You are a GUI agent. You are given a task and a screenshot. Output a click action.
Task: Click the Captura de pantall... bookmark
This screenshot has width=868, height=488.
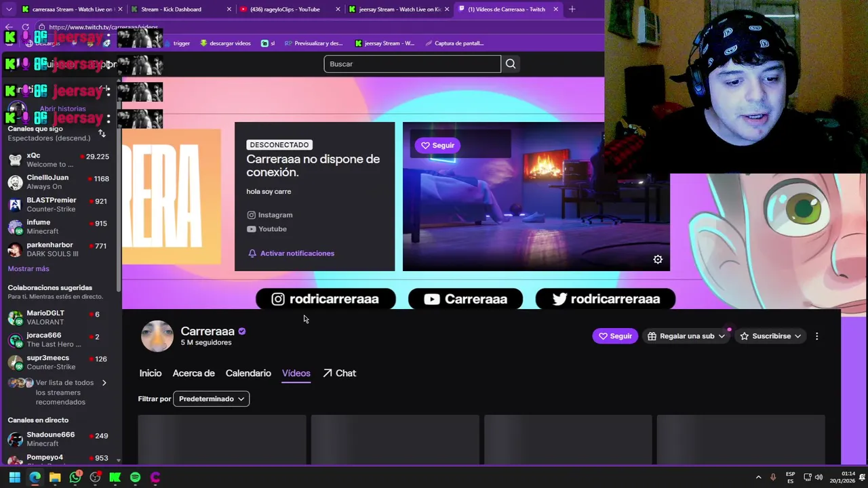click(x=454, y=43)
